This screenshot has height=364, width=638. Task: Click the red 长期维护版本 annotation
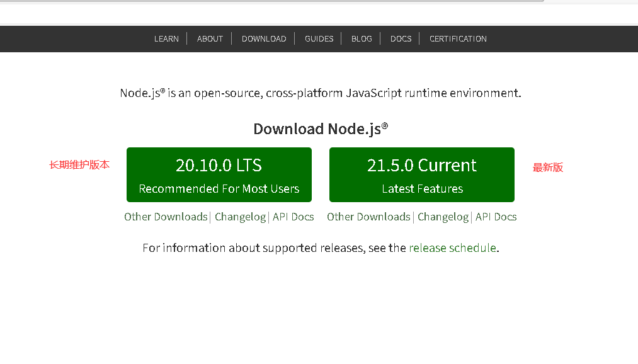tap(79, 165)
